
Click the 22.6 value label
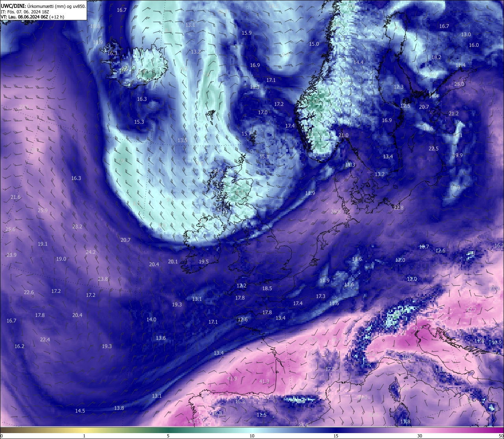tap(29, 293)
